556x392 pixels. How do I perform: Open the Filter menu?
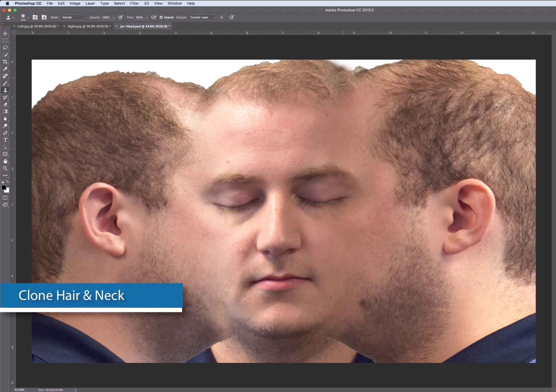click(x=134, y=3)
